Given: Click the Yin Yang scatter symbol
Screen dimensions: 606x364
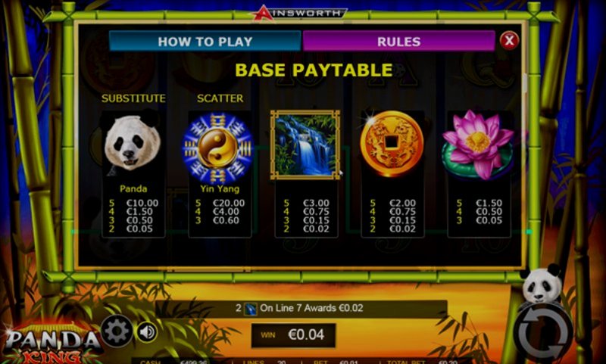Looking at the screenshot, I should (218, 148).
